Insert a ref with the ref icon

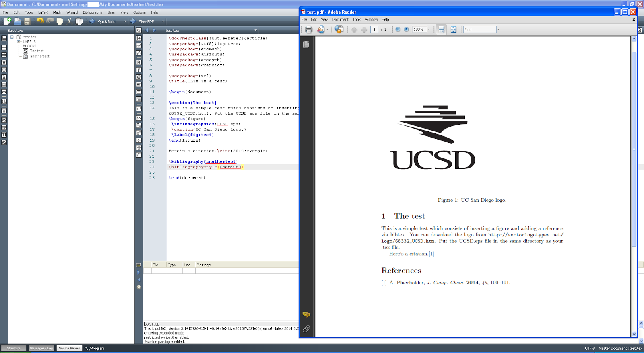(x=139, y=45)
